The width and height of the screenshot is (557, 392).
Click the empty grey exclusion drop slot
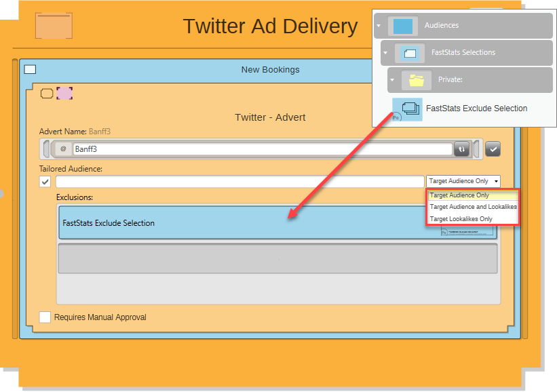click(x=277, y=258)
